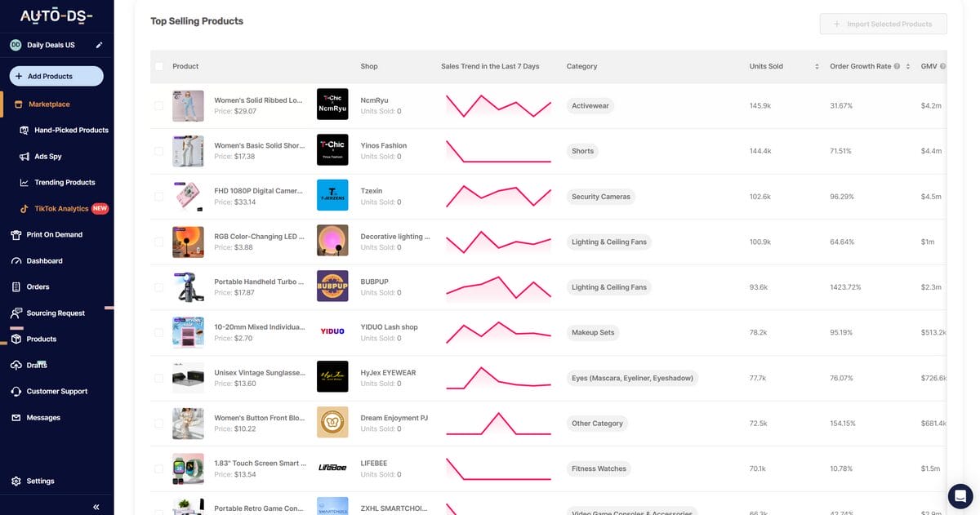Open the Makeup Sets category tag
This screenshot has width=980, height=515.
click(x=593, y=332)
